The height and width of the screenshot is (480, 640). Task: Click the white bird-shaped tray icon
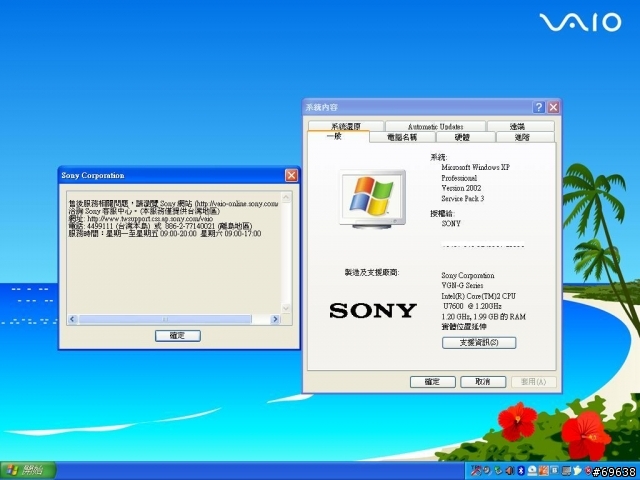tap(577, 471)
